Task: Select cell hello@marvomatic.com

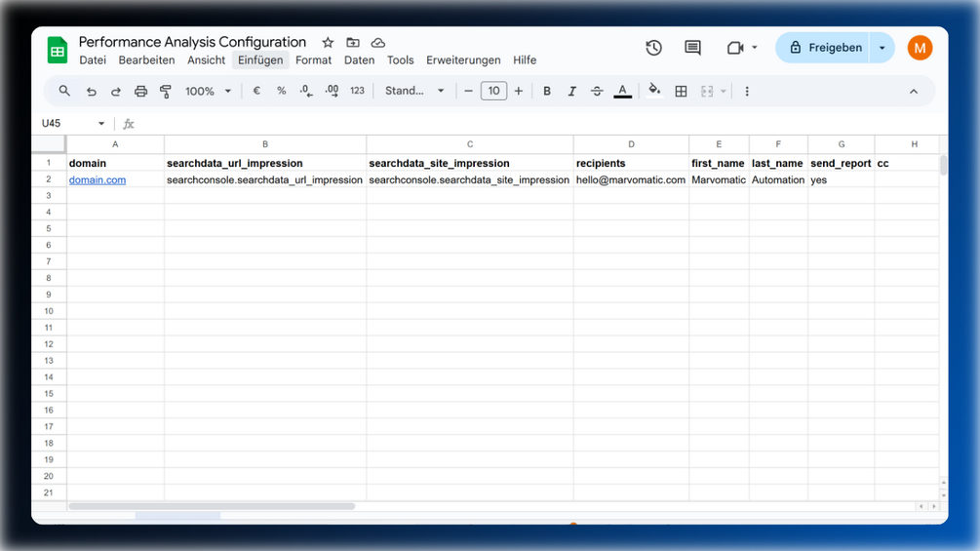Action: coord(631,179)
